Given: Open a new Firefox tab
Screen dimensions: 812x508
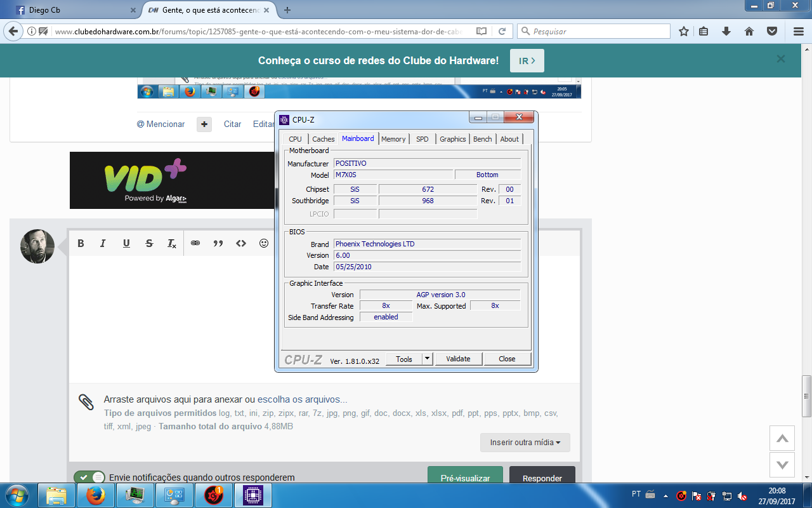Looking at the screenshot, I should (x=287, y=10).
